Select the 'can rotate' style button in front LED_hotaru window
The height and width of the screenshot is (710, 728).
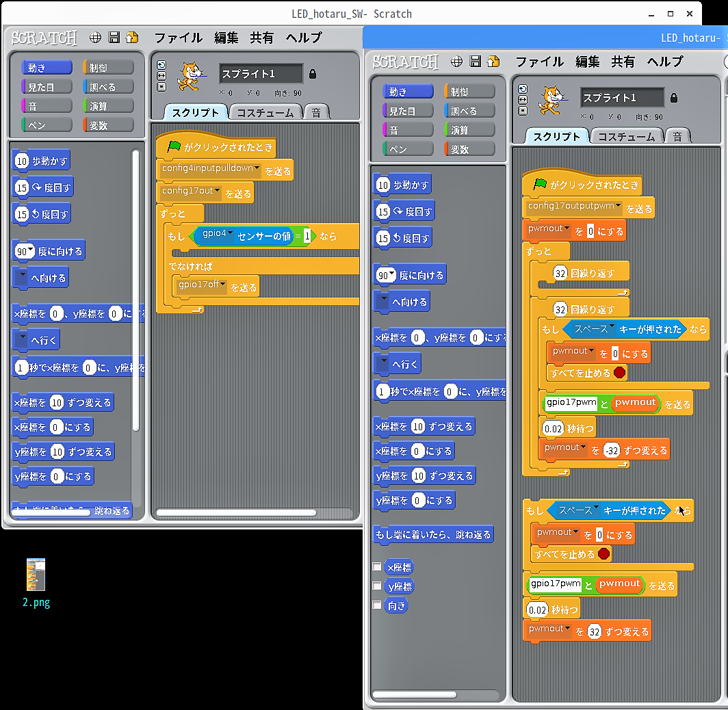[x=523, y=89]
